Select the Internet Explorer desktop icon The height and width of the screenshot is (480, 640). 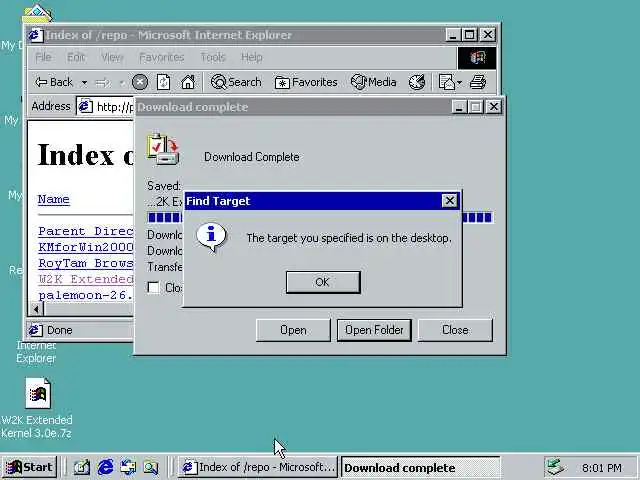(x=36, y=352)
